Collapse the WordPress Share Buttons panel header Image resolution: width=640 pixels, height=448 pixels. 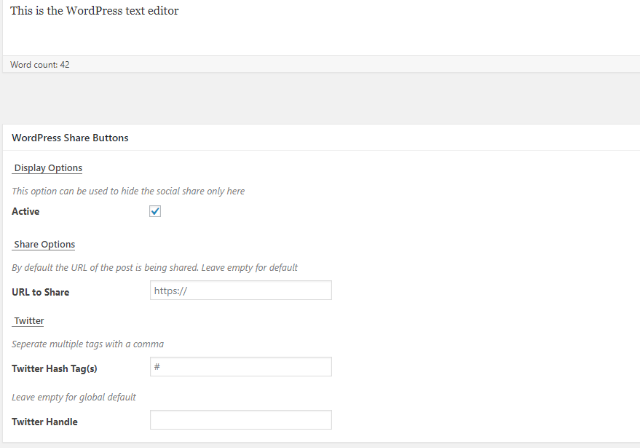click(322, 138)
